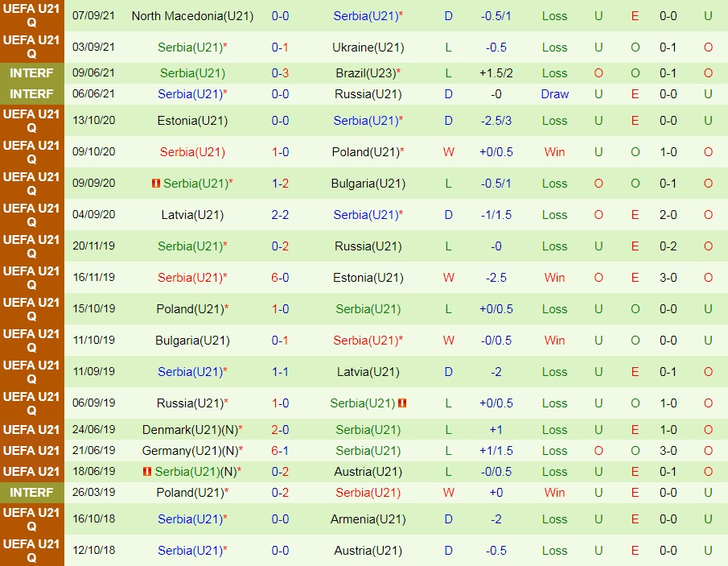This screenshot has height=566, width=728.
Task: Select the Brazil(U23) team link
Action: coord(365,73)
